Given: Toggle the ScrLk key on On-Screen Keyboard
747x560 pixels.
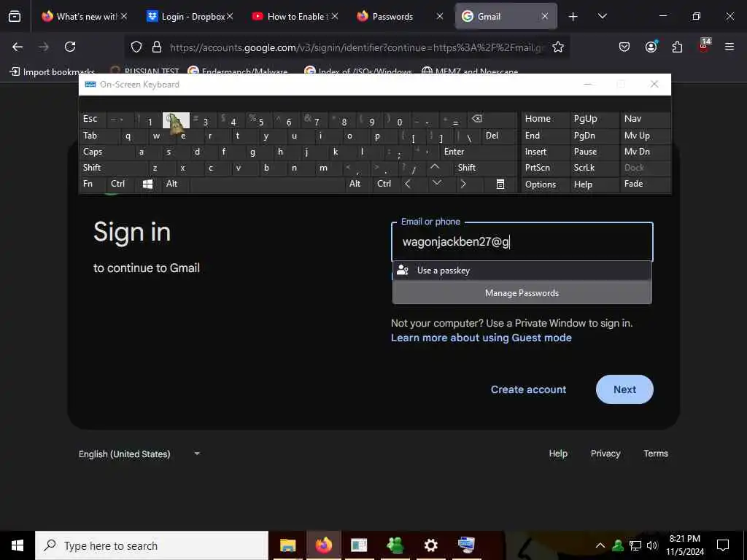Looking at the screenshot, I should [x=594, y=168].
